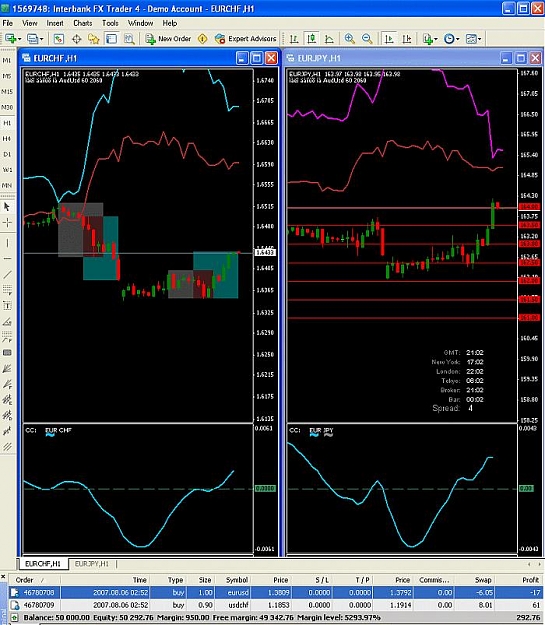The image size is (545, 625).
Task: Select the Text label T tool
Action: (x=7, y=306)
